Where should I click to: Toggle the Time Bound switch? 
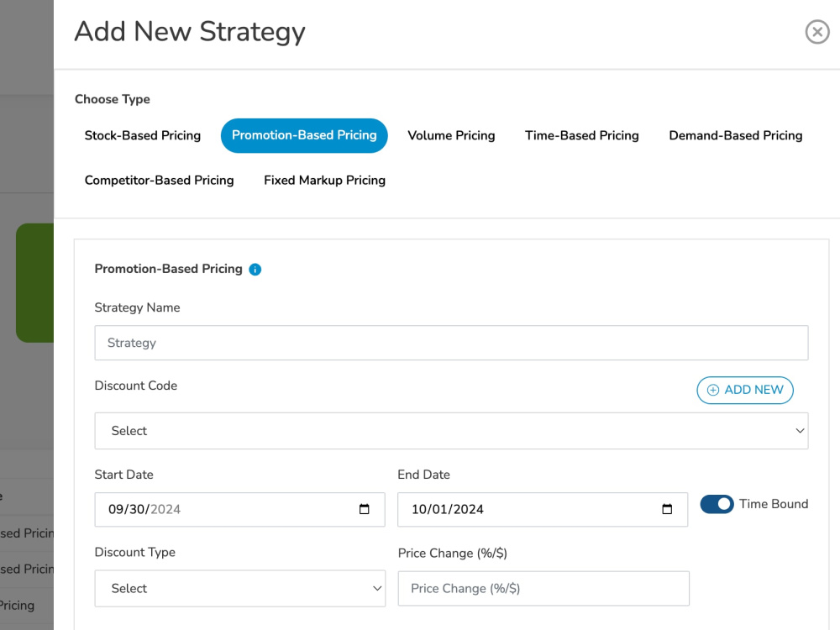[x=717, y=504]
